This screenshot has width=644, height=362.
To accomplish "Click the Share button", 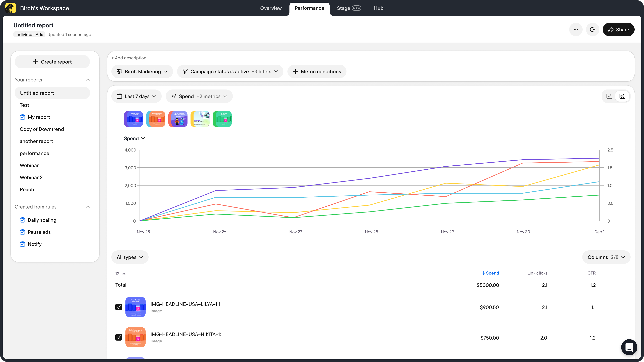I will [x=619, y=29].
